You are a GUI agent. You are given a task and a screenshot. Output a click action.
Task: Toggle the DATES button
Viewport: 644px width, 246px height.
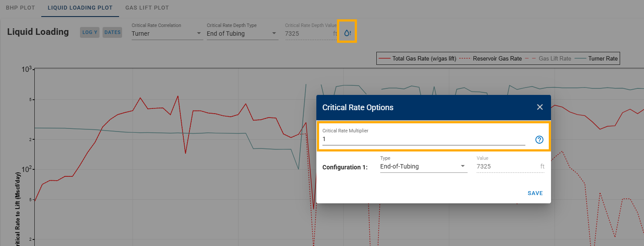113,32
